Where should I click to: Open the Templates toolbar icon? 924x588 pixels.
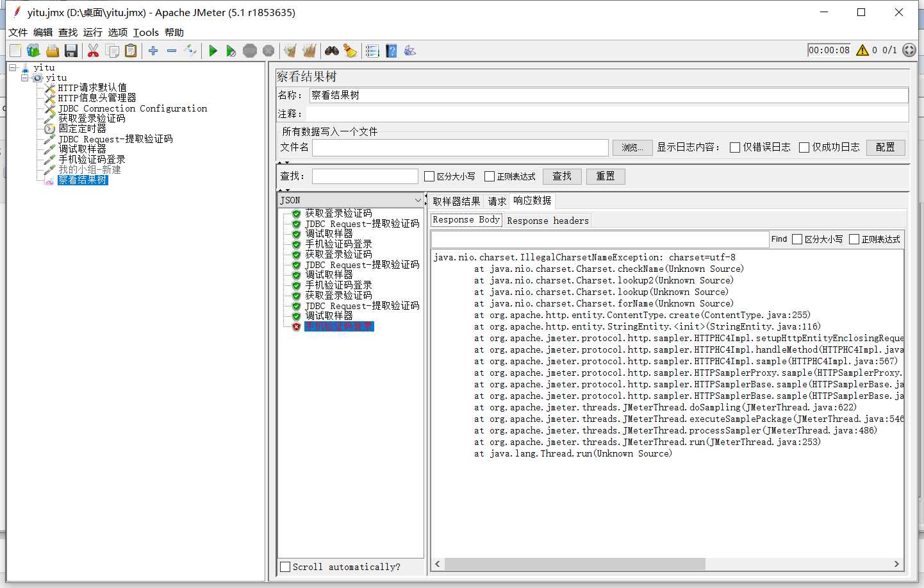[x=33, y=51]
